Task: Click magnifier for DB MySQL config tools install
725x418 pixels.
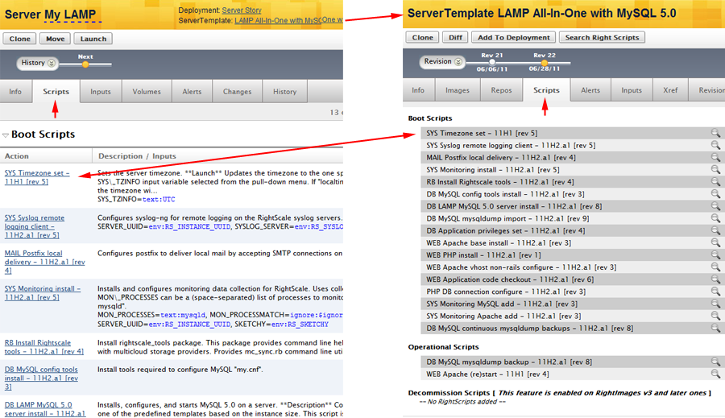Action: (715, 194)
